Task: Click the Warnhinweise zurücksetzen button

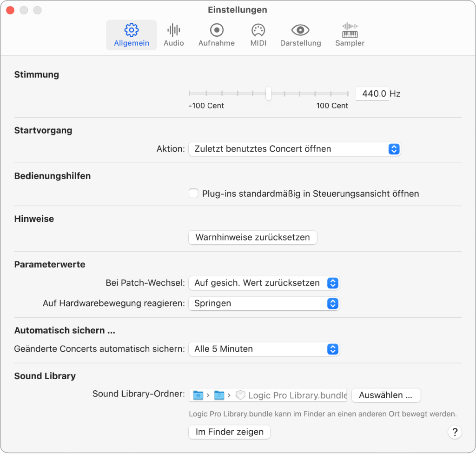Action: (x=252, y=237)
